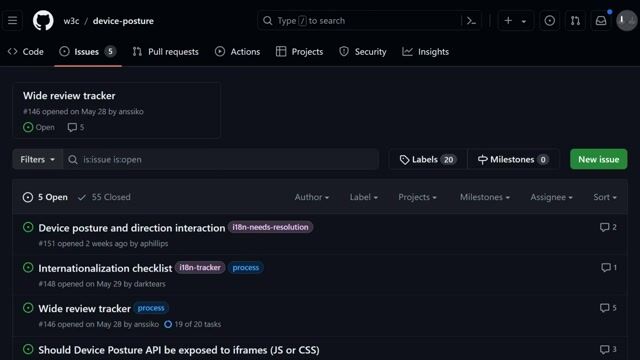Expand the Label filter dropdown
640x360 pixels.
pos(364,197)
